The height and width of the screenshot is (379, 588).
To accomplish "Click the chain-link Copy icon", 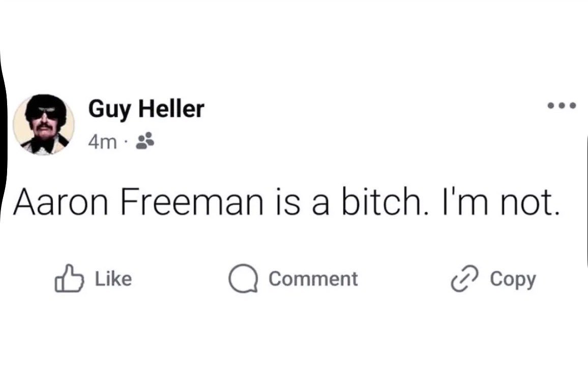I will [x=464, y=278].
